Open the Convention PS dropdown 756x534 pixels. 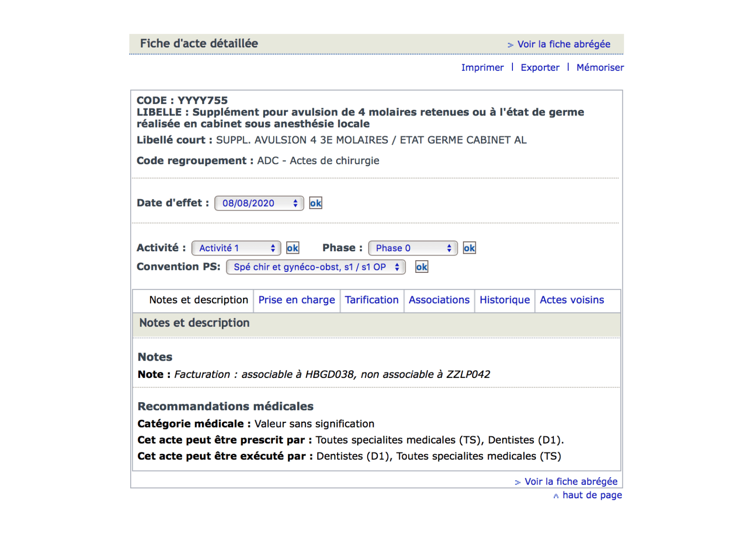[x=316, y=267]
